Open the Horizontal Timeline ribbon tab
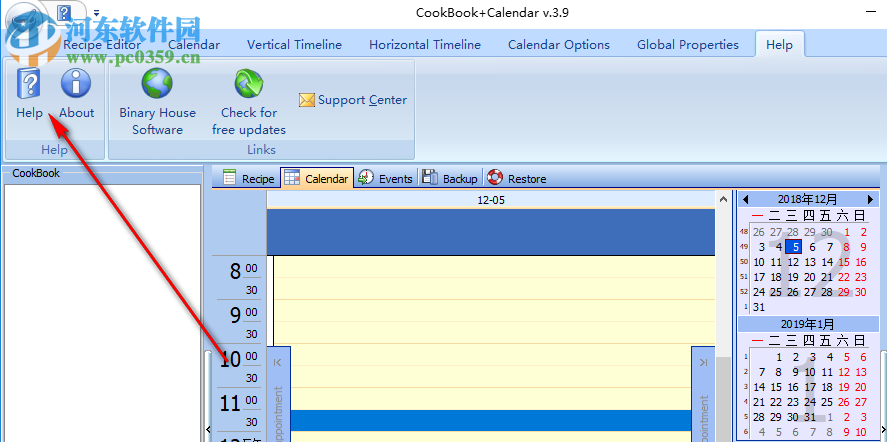887x442 pixels. coord(425,45)
